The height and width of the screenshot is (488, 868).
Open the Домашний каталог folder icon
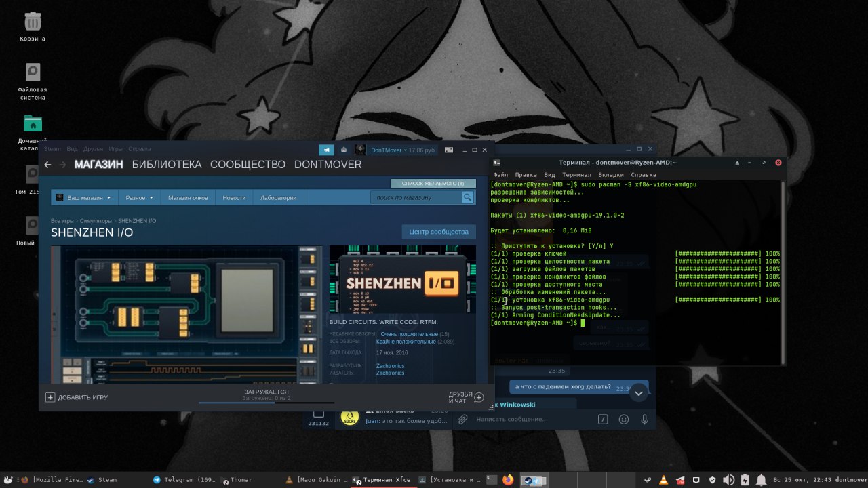pos(33,123)
